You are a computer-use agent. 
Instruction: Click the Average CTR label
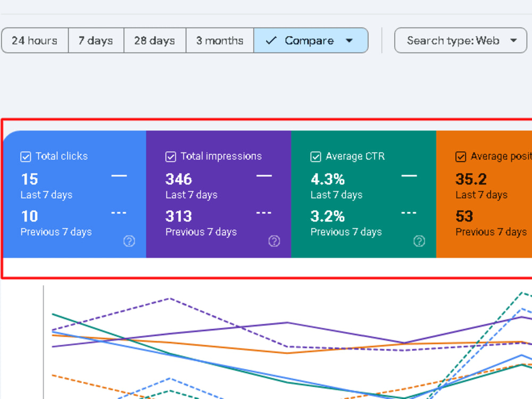[355, 156]
